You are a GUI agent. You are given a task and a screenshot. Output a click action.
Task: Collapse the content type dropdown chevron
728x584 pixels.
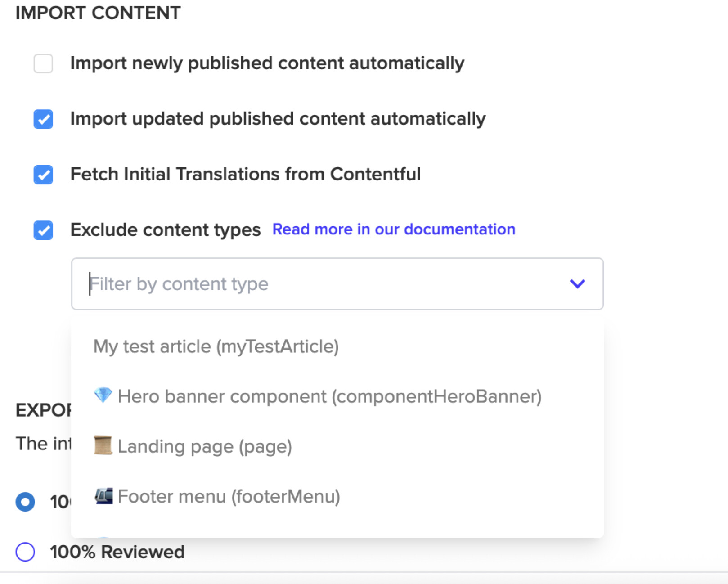[577, 283]
